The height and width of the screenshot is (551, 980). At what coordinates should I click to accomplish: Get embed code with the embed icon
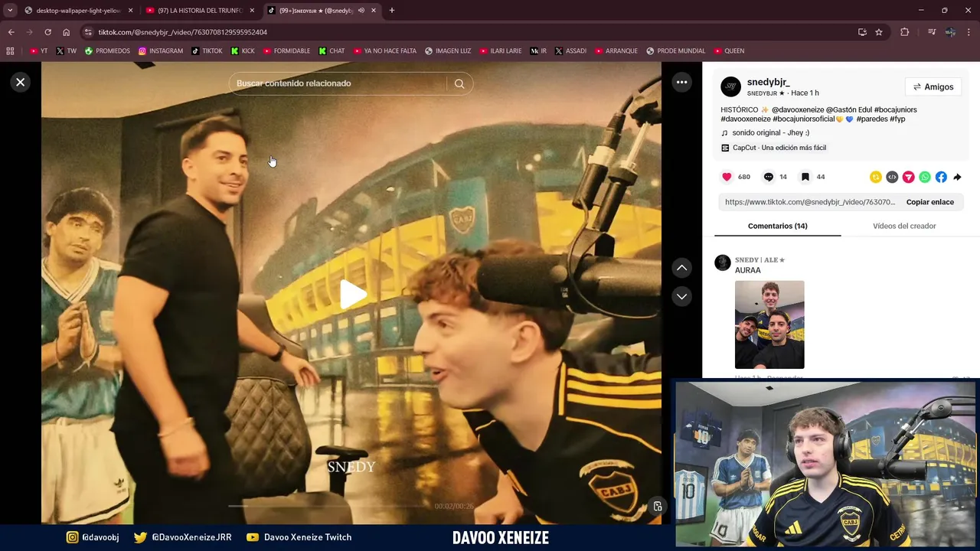pos(892,177)
